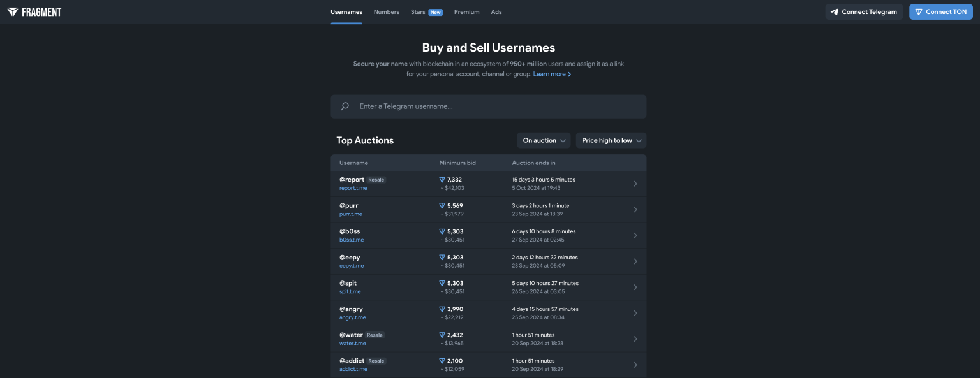Click the arrow icon on @report row
980x378 pixels.
pyautogui.click(x=635, y=184)
